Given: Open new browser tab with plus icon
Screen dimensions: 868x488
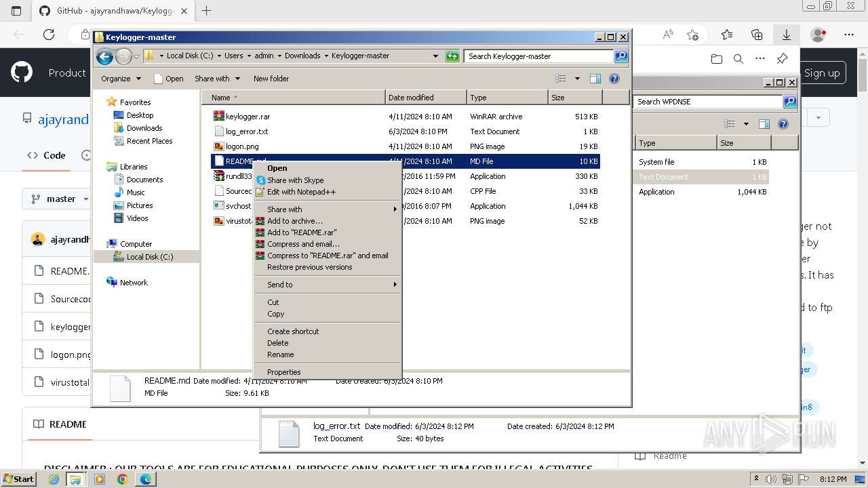Looking at the screenshot, I should coord(207,11).
